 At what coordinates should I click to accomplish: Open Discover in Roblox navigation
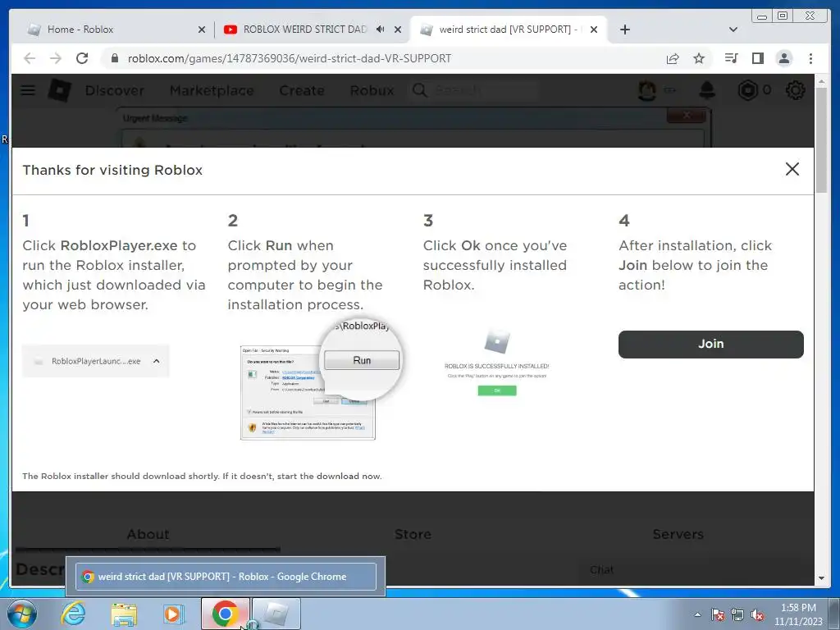click(115, 90)
